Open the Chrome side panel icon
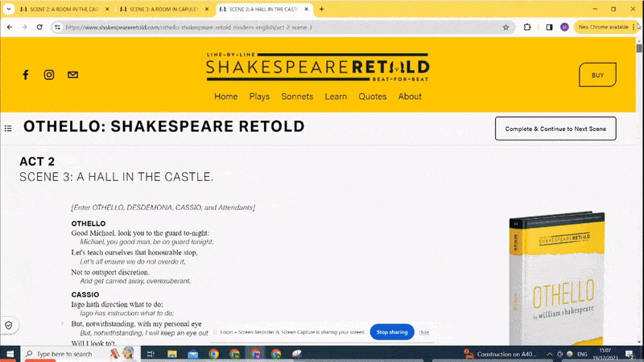 click(x=549, y=27)
